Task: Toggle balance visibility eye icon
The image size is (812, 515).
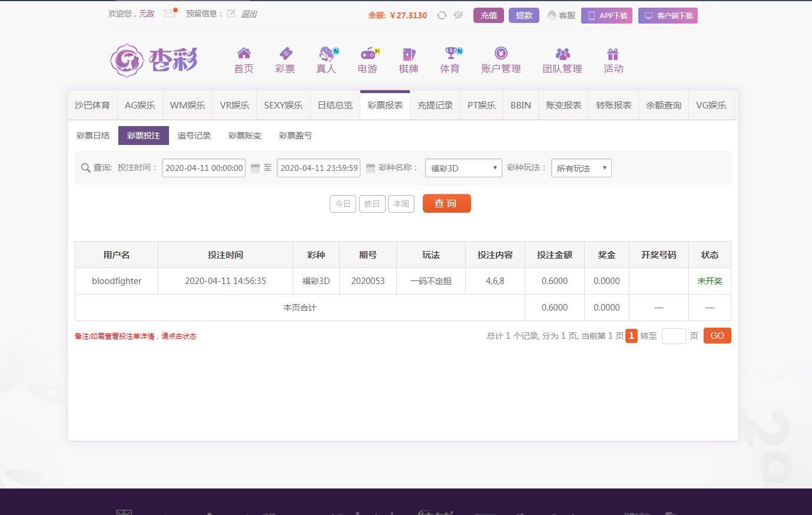Action: [458, 15]
